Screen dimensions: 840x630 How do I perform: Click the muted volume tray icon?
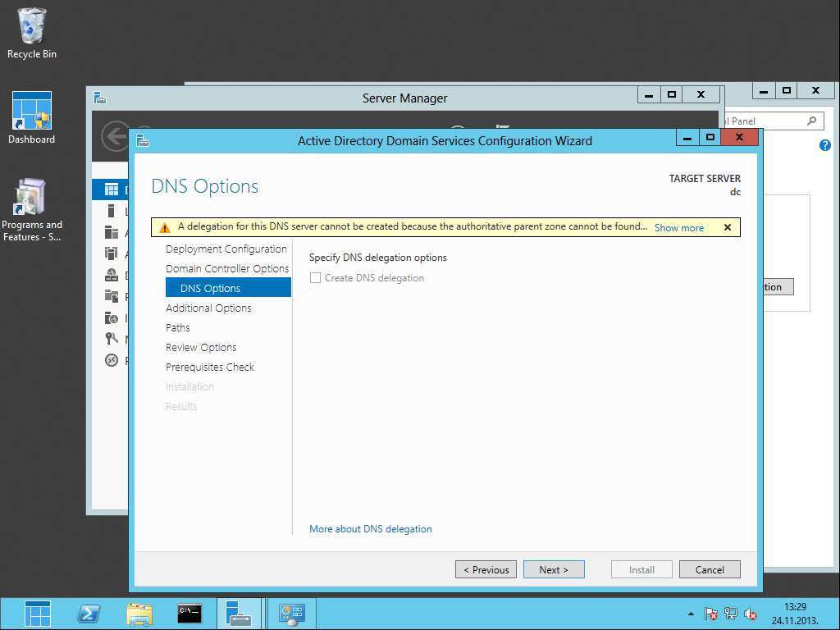pos(750,614)
